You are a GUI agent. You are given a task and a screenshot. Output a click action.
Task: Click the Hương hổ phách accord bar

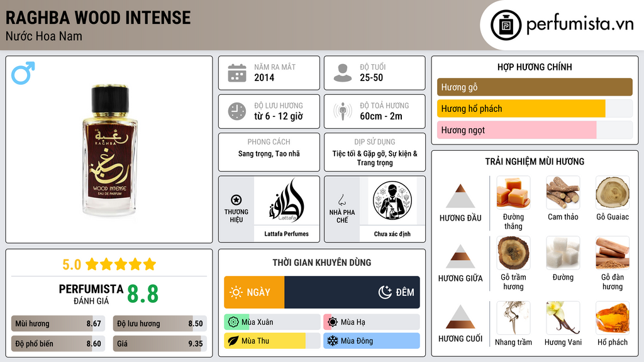click(535, 109)
